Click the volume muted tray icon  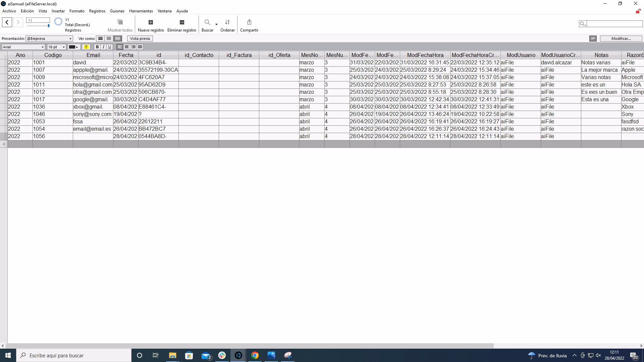point(598,355)
